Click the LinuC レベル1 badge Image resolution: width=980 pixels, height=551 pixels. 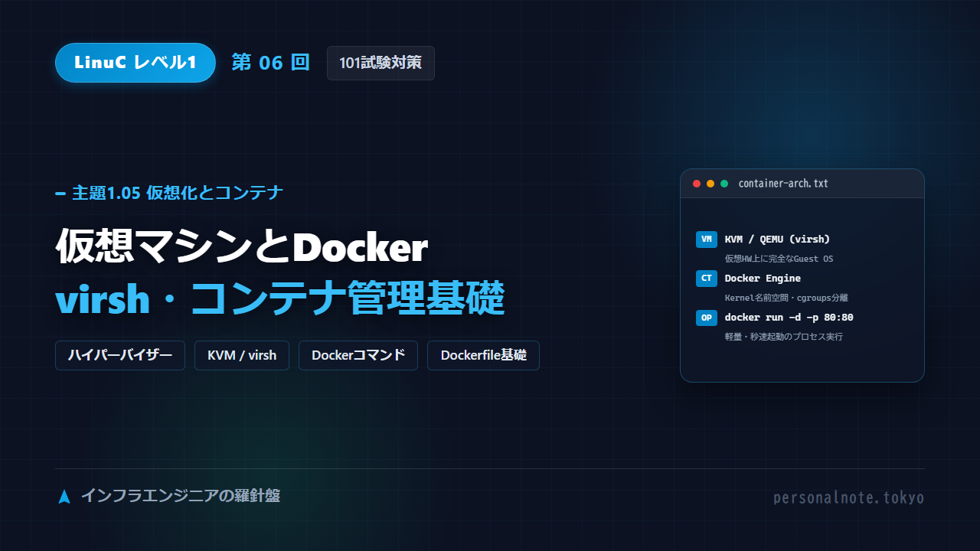point(136,63)
